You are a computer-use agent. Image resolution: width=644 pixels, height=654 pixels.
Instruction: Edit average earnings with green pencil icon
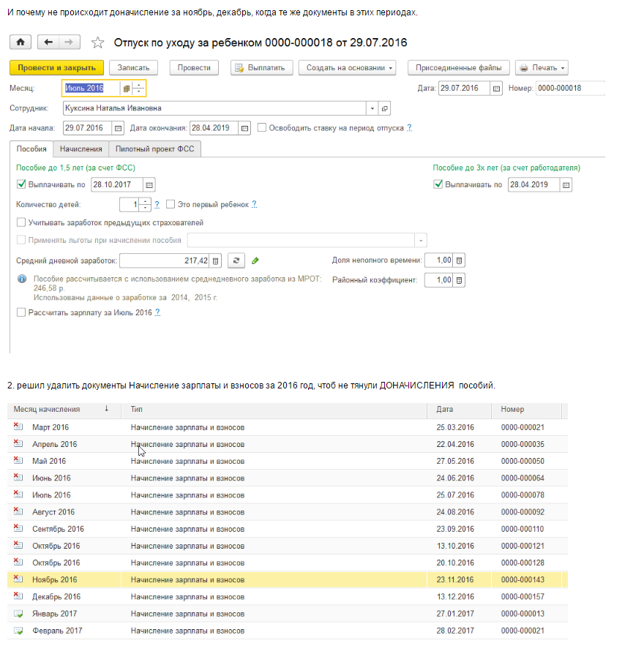pos(255,260)
